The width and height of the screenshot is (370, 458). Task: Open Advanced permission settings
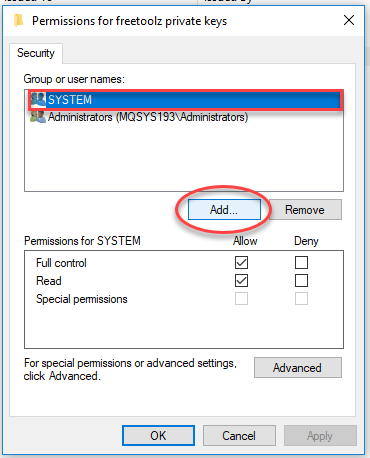[x=298, y=368]
